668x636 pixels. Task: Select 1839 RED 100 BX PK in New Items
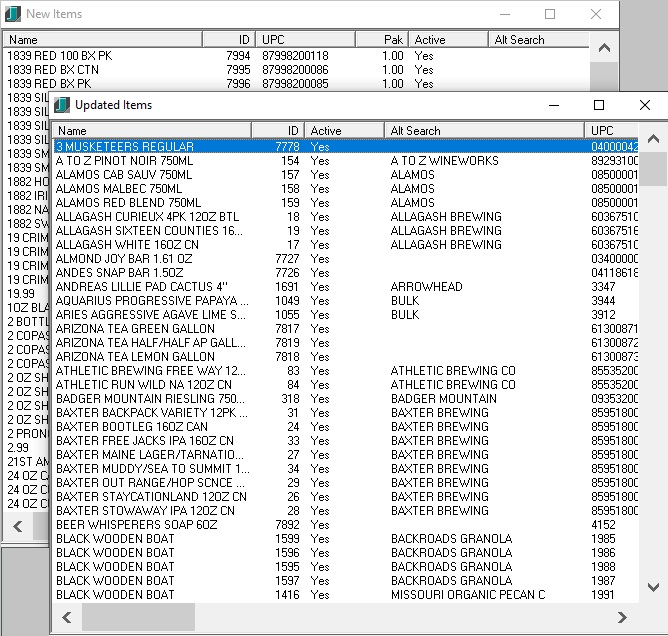pos(60,56)
